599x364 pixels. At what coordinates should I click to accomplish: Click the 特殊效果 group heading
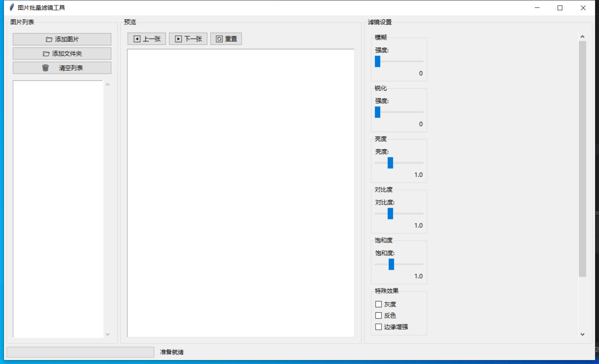coord(387,291)
